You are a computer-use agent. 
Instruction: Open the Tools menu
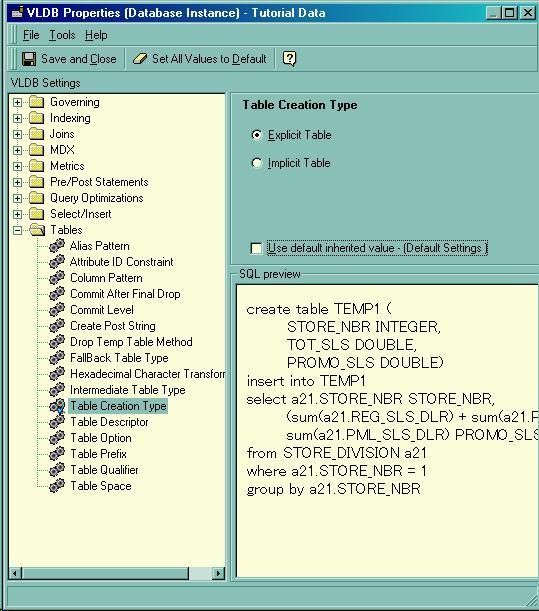click(x=62, y=35)
